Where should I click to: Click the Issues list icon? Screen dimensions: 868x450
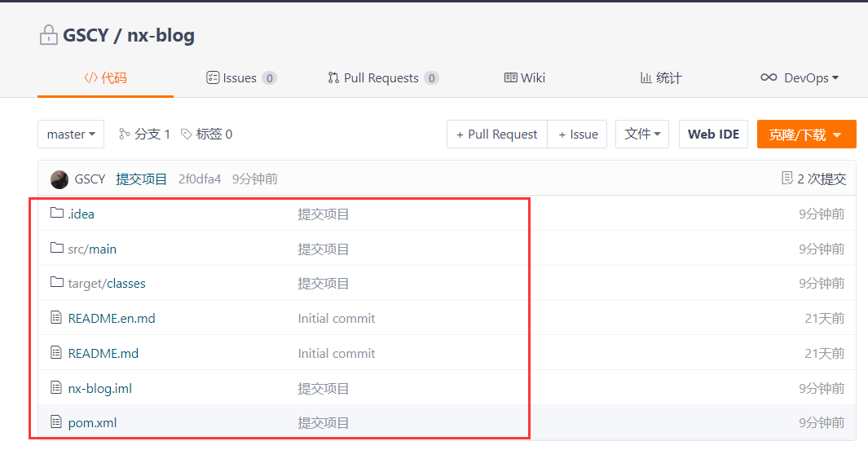coord(213,77)
